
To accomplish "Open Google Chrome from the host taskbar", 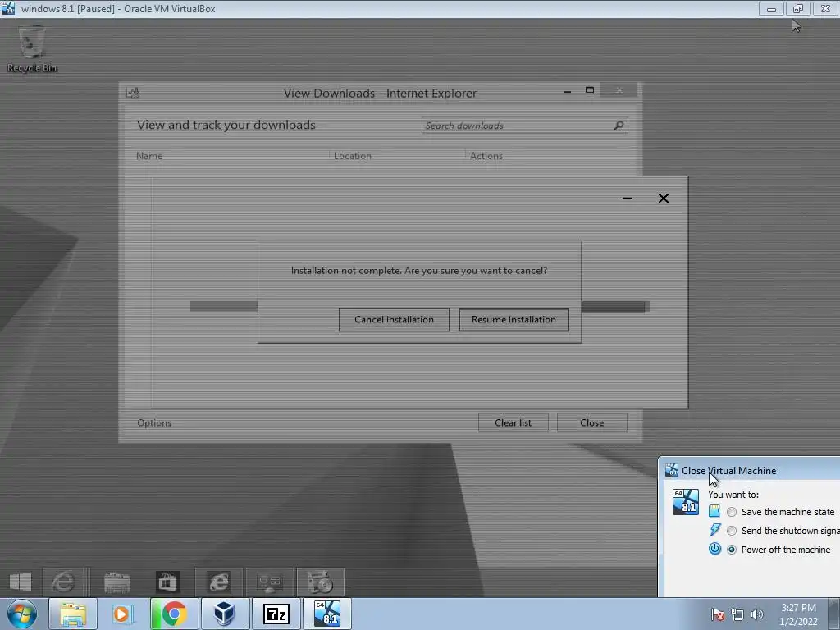I will (x=174, y=614).
